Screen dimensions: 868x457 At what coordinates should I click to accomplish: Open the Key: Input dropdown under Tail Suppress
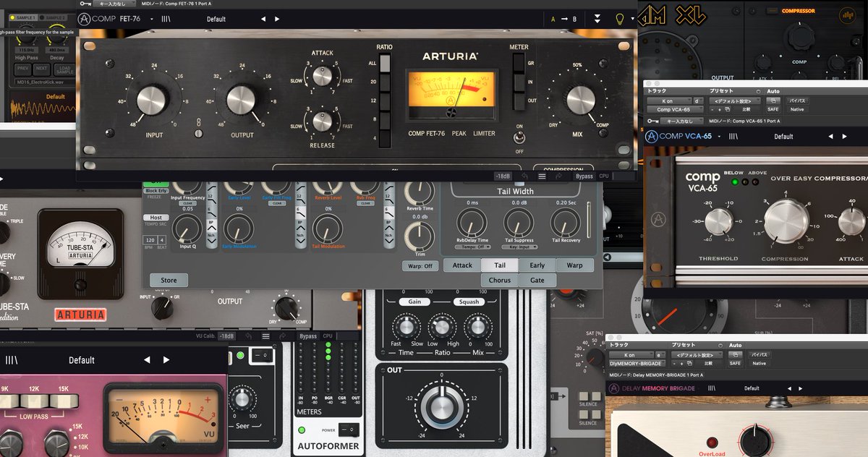pos(519,247)
